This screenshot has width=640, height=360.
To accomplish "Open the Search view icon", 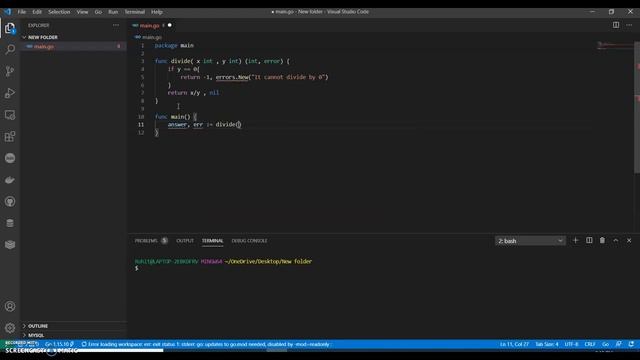I will coord(10,49).
